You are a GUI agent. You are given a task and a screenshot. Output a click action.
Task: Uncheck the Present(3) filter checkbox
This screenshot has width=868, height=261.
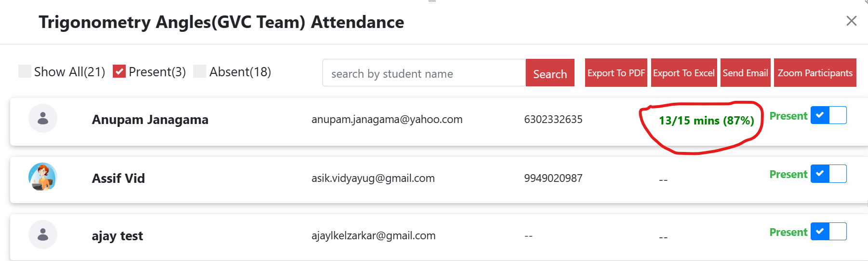pyautogui.click(x=119, y=71)
